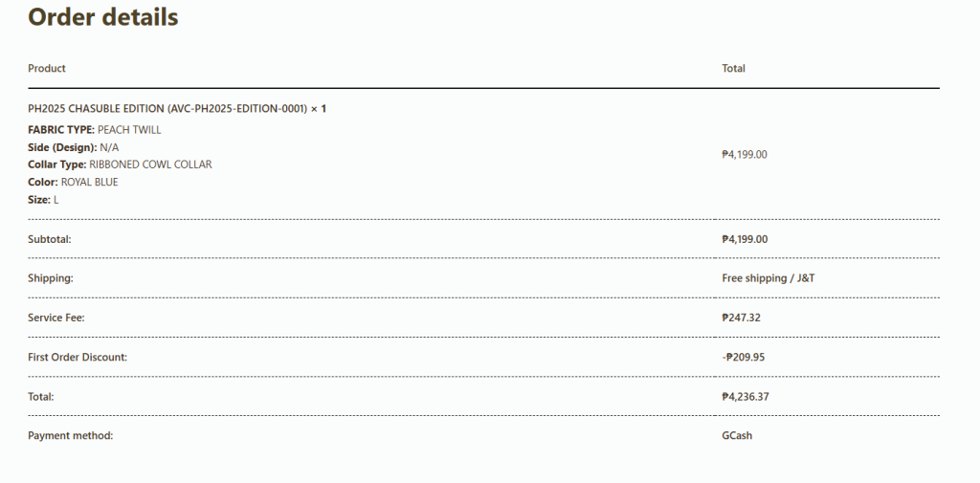Viewport: 980px width, 483px height.
Task: Click the Size: L attribute
Action: [x=43, y=199]
